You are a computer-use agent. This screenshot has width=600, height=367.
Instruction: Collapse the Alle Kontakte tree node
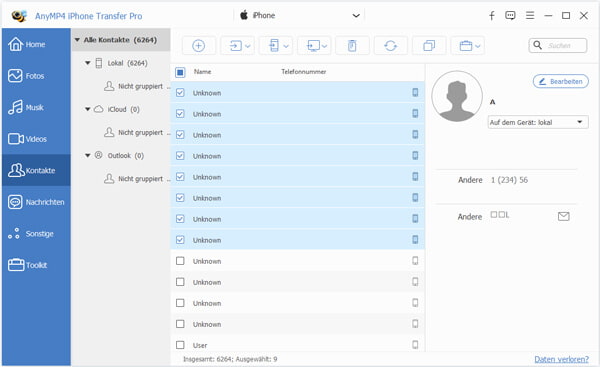(x=77, y=40)
